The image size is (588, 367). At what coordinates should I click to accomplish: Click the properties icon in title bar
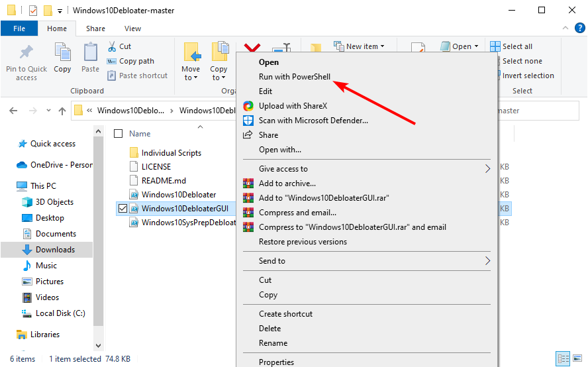click(33, 10)
